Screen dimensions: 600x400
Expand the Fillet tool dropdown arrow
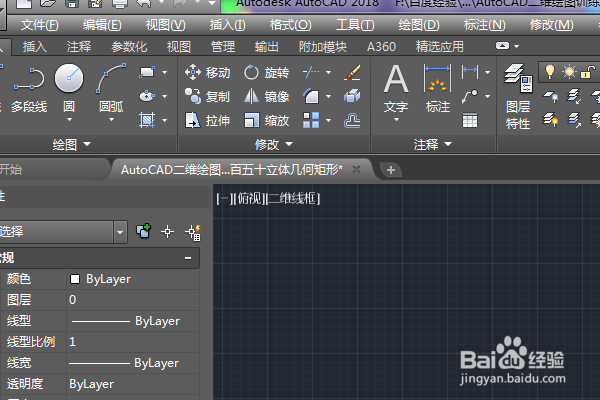coord(328,96)
